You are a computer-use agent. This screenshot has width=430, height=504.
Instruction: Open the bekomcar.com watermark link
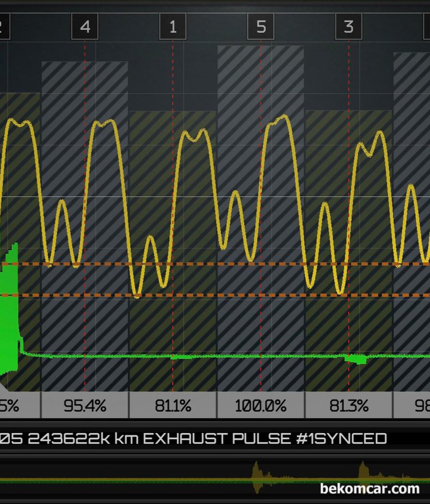click(370, 489)
